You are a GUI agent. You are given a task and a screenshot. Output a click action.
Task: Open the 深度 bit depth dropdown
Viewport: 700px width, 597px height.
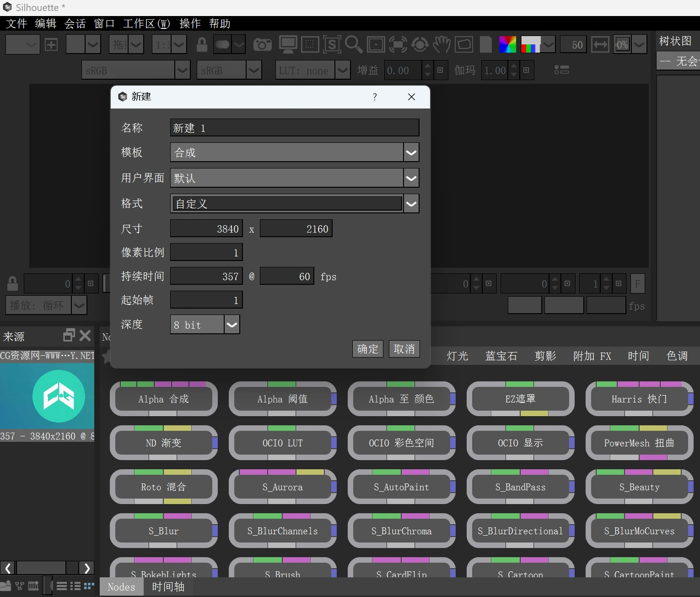coord(232,325)
